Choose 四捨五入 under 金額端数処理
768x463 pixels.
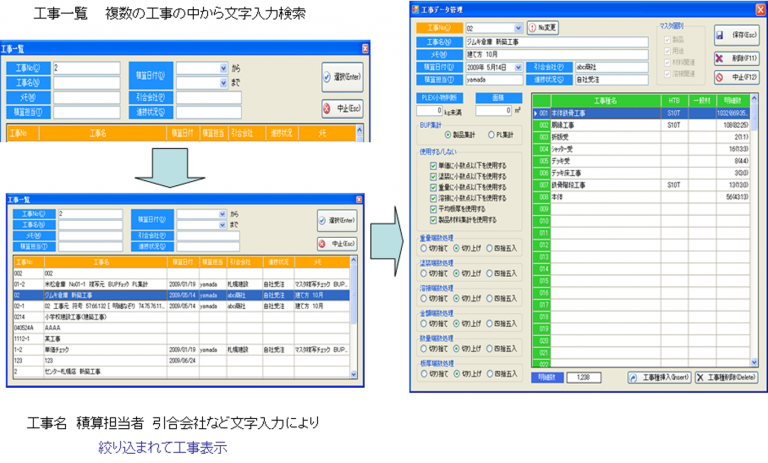click(489, 323)
